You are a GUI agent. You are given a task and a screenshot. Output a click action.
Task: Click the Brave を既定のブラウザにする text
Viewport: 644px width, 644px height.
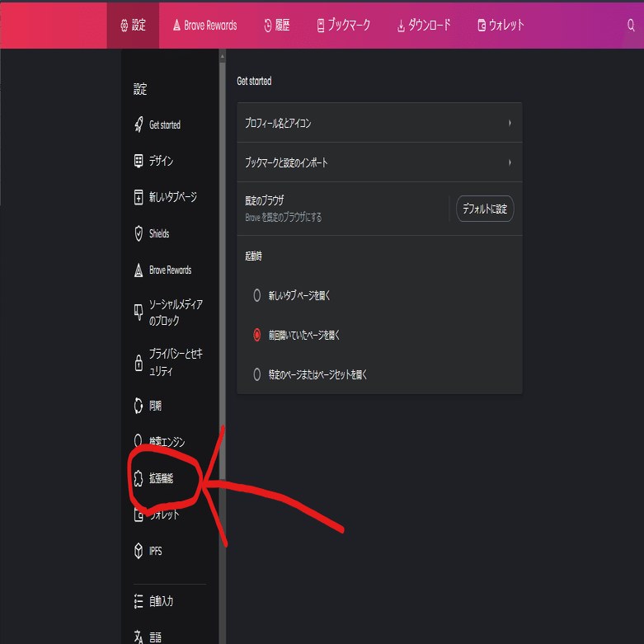[x=284, y=217]
